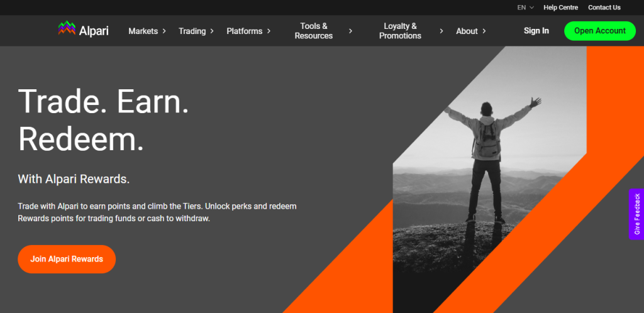Click the arrow beside Trading
Viewport: 644px width, 313px height.
click(212, 31)
